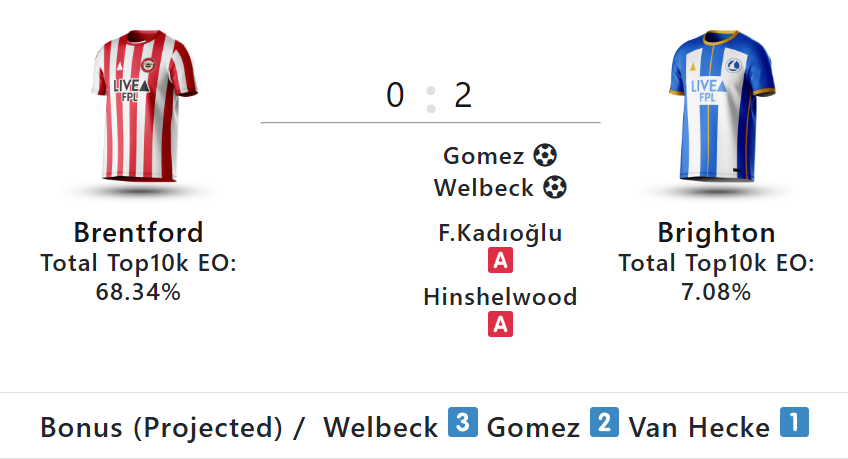The width and height of the screenshot is (848, 459).
Task: Click assist provider Hinshelwood
Action: 500,297
